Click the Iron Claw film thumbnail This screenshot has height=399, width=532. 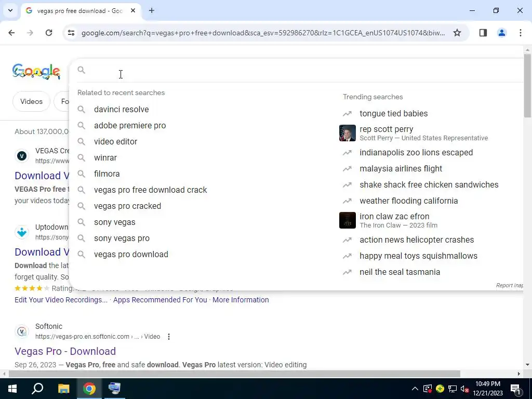(x=348, y=220)
